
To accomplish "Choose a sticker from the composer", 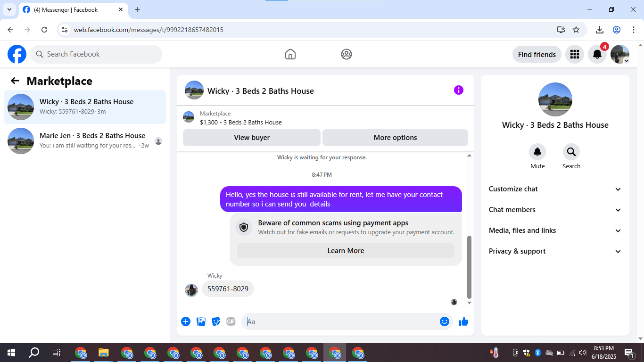I will [x=216, y=321].
